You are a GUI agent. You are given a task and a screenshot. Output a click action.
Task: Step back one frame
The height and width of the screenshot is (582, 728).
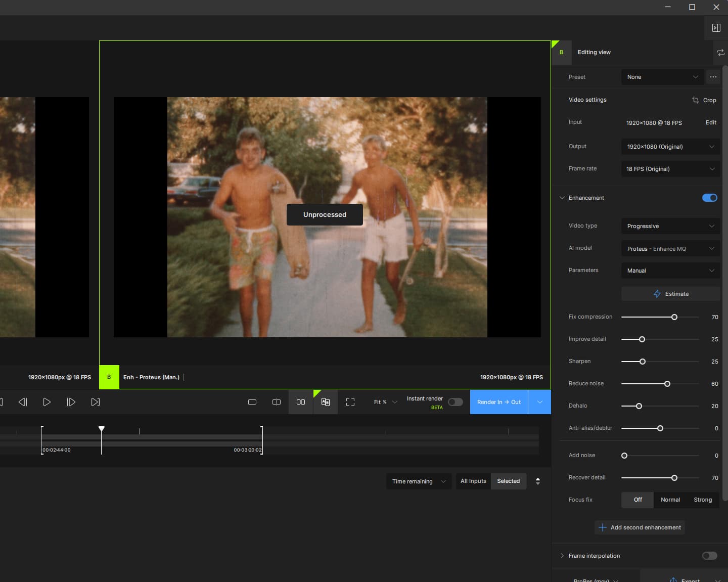[x=23, y=402]
